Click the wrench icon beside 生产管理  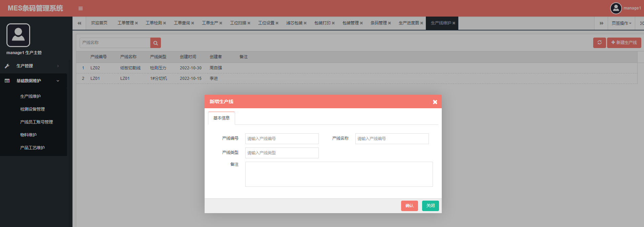7,66
